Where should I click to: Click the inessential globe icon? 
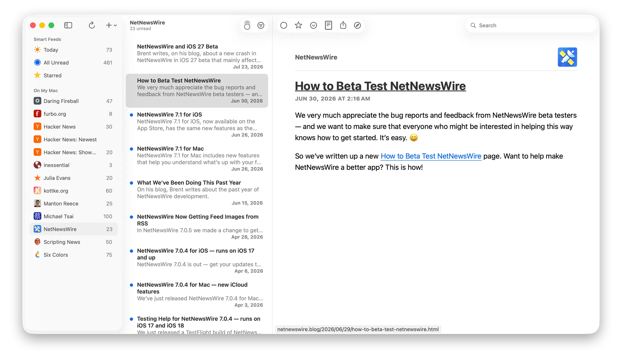pos(37,165)
